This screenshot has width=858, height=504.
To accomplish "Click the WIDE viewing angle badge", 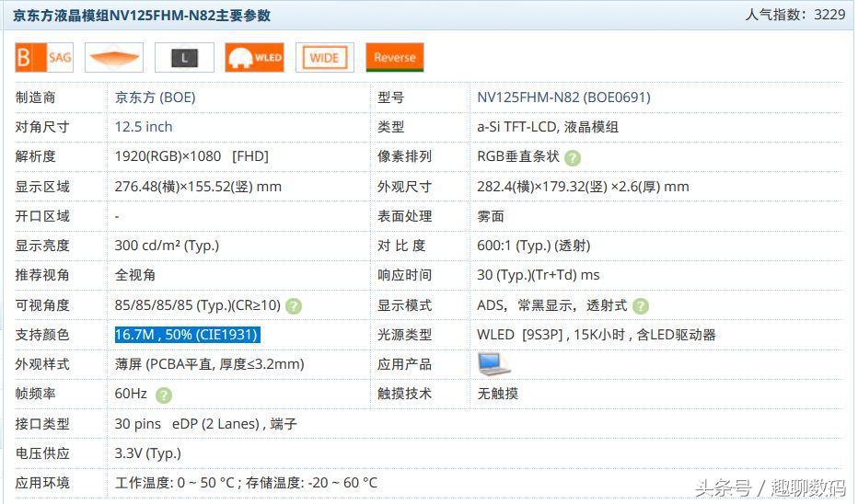I will 324,57.
